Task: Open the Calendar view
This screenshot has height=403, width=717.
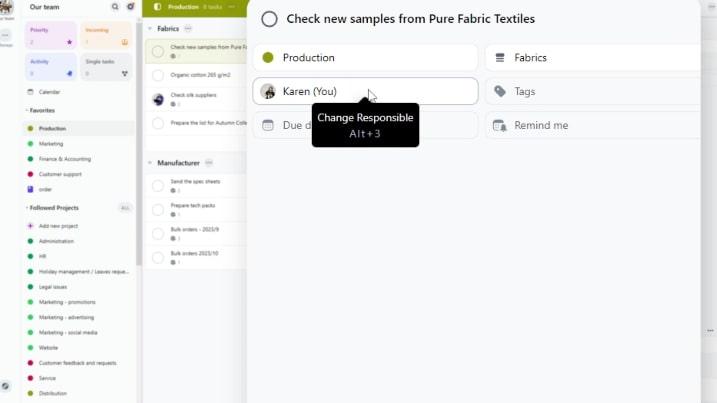Action: [x=49, y=92]
